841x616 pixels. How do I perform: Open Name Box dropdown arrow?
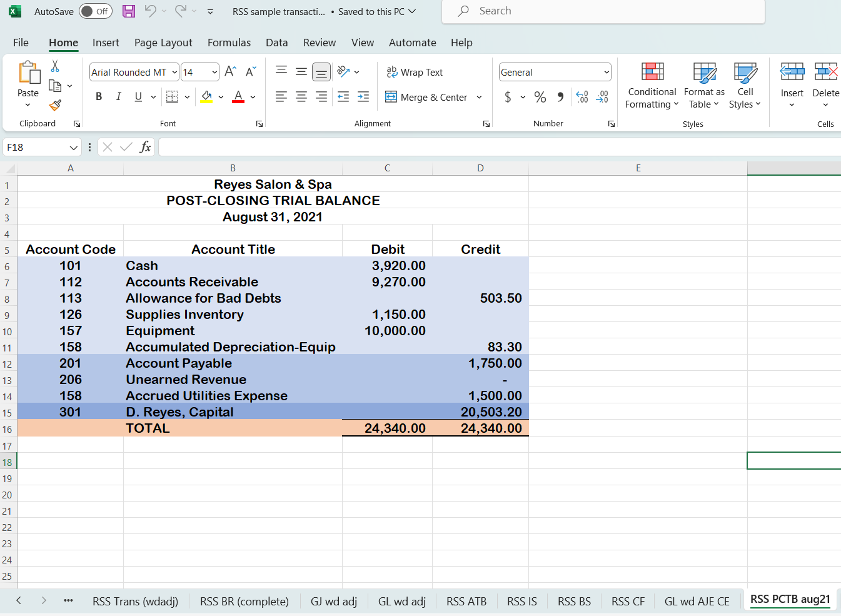pos(73,148)
